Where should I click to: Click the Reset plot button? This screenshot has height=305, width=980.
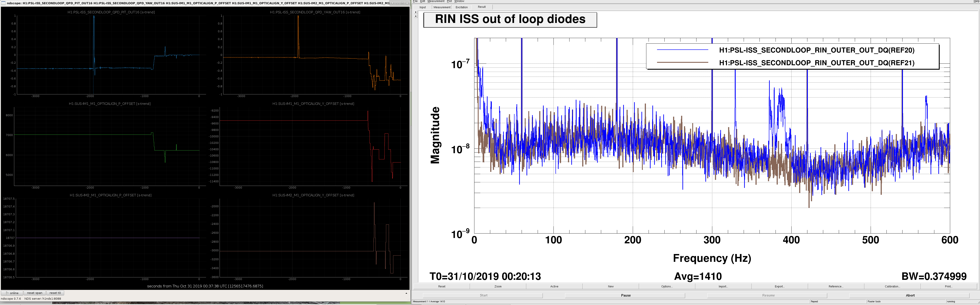click(x=442, y=286)
